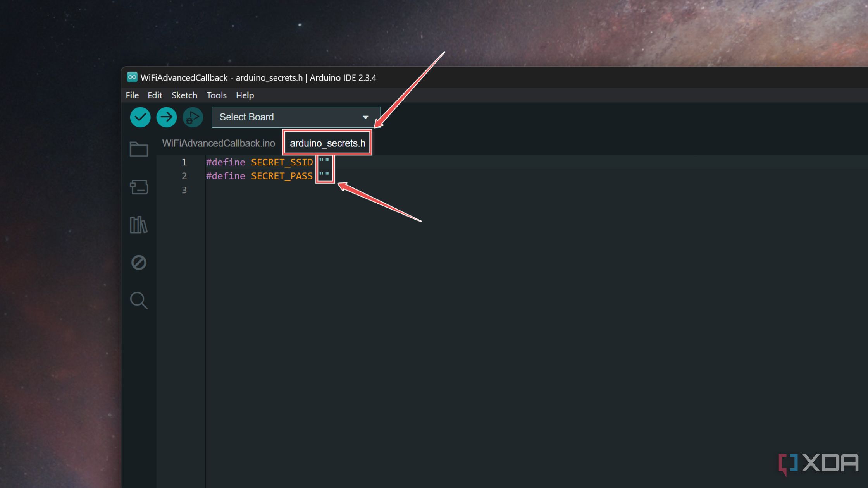Switch to the WiFiAdvancedCallback.ino tab
This screenshot has height=488, width=868.
tap(219, 143)
